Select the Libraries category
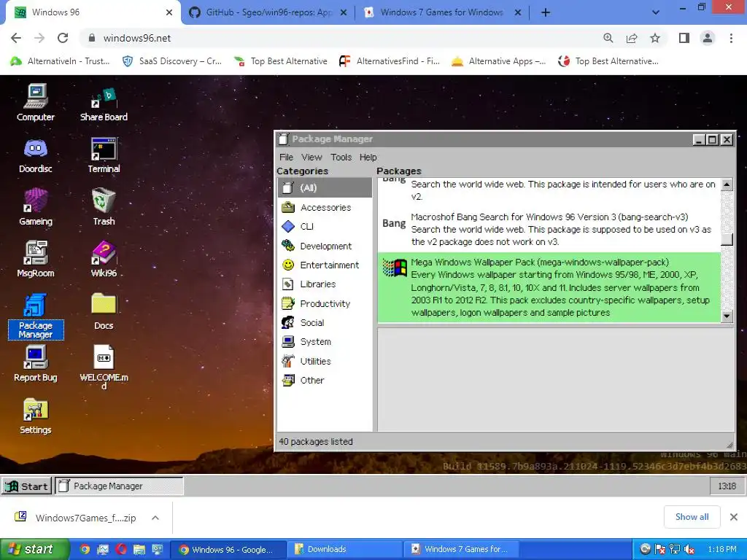 [x=325, y=284]
